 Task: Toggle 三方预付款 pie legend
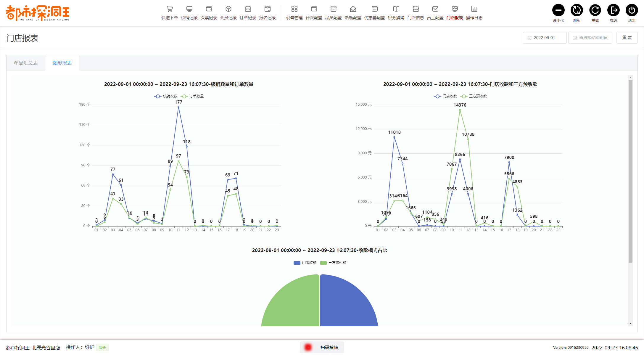(x=333, y=263)
